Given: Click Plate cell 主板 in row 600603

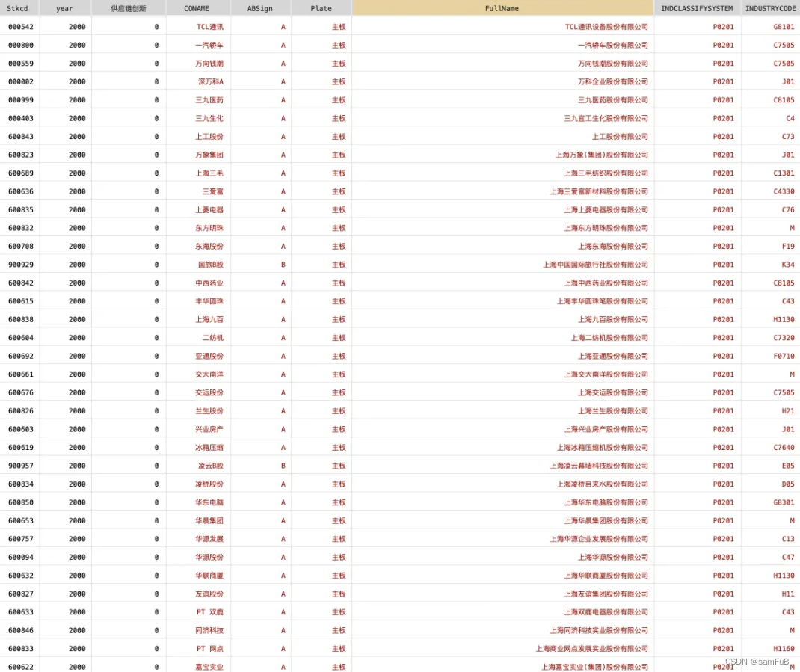Looking at the screenshot, I should (x=339, y=429).
